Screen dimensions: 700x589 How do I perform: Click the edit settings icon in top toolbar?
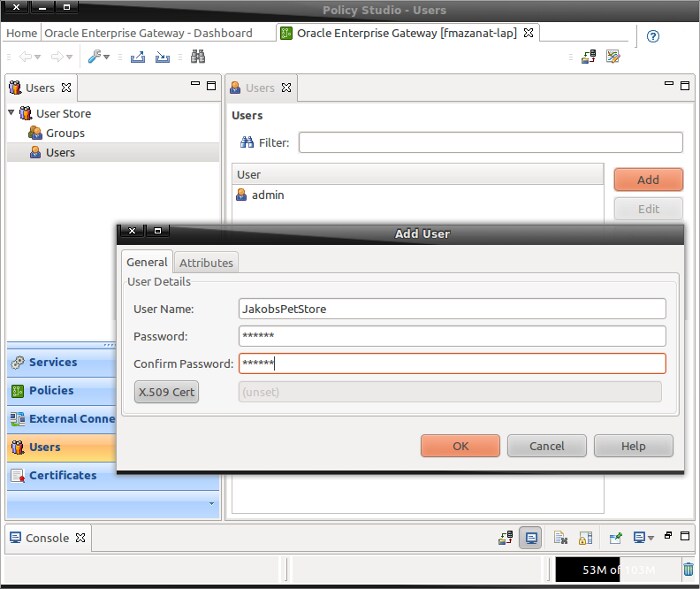tap(613, 56)
